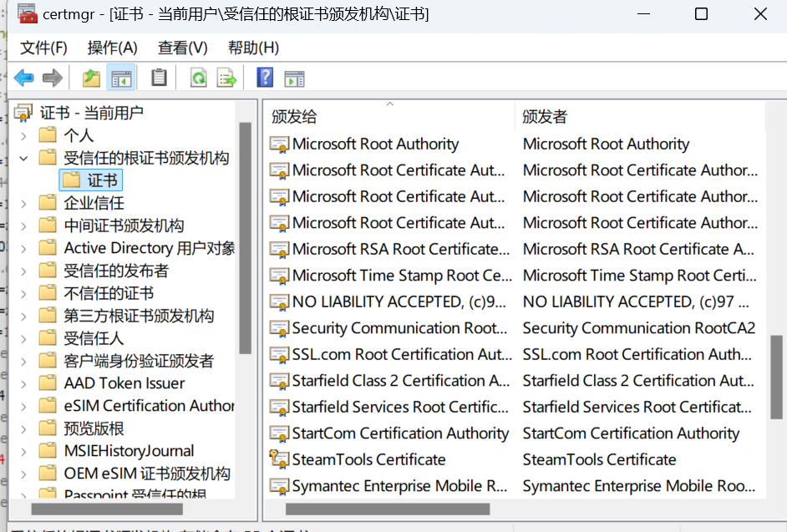Export list using the toolbar icon

(227, 78)
